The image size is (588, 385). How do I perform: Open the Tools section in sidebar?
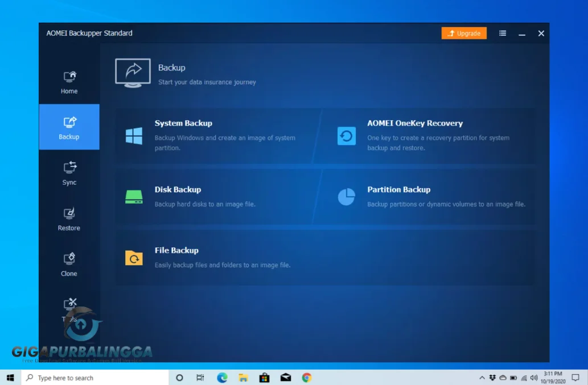click(69, 309)
